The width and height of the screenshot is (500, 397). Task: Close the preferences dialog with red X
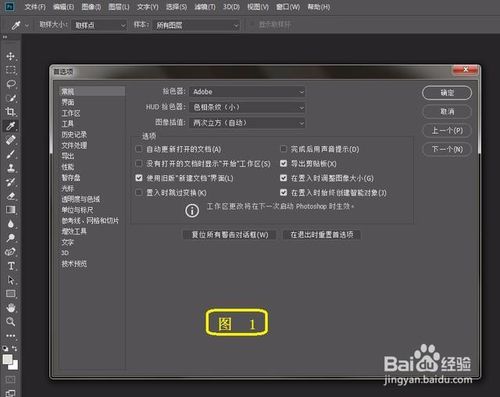point(466,70)
